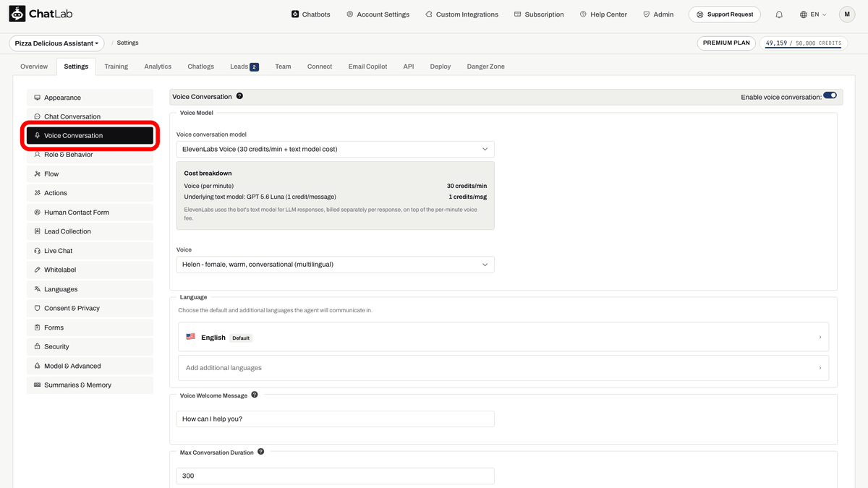Expand the English default language row
868x488 pixels.
pyautogui.click(x=503, y=337)
